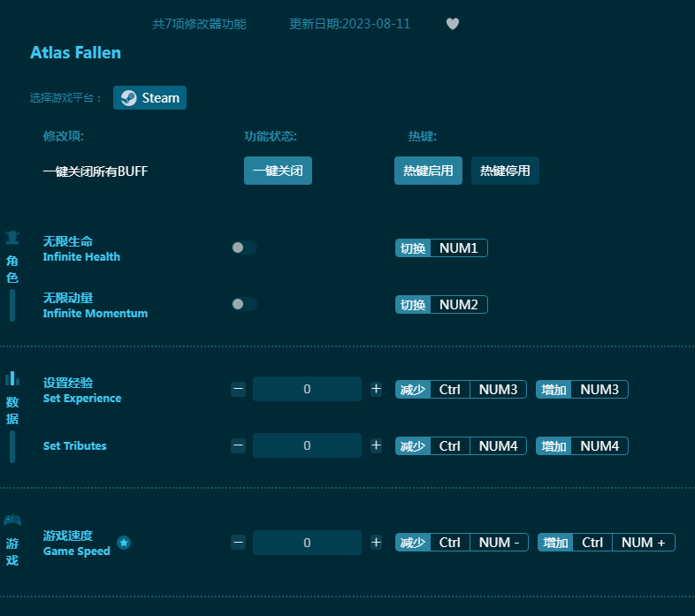695x616 pixels.
Task: Click the 共7项修改器功能 text
Action: (x=199, y=24)
